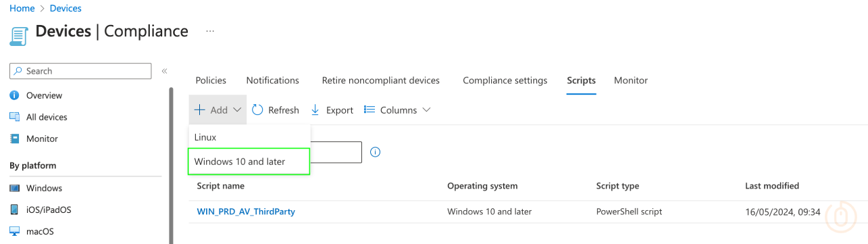
Task: Click the Columns list icon
Action: (x=369, y=109)
